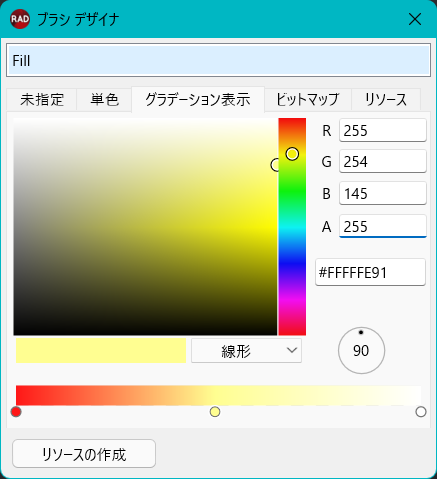The height and width of the screenshot is (479, 437).
Task: Click the yellow color preview swatch
Action: click(101, 350)
